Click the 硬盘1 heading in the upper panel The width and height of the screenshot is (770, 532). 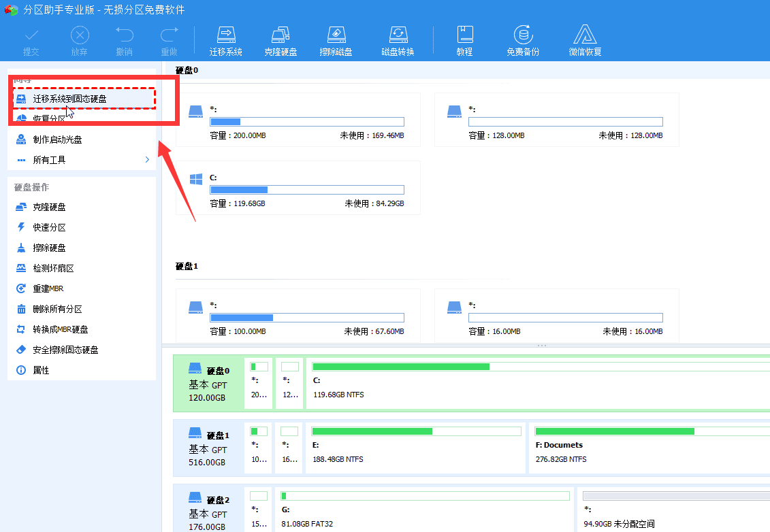[x=187, y=266]
